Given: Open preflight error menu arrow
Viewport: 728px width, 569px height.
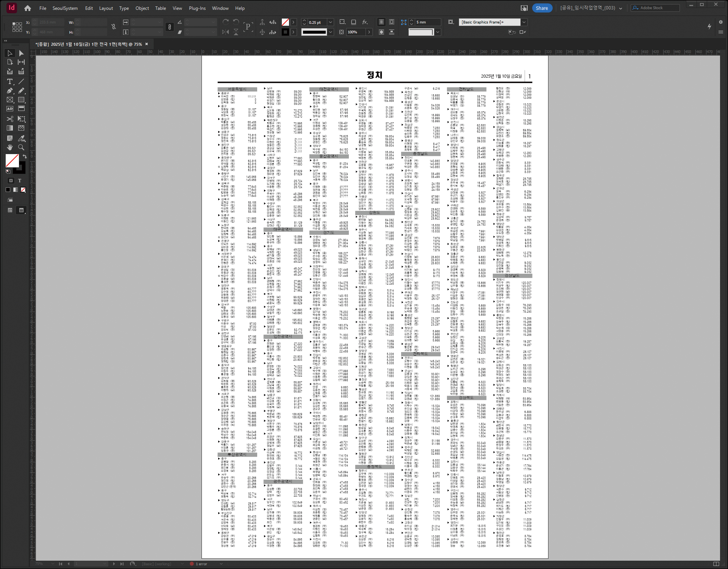Looking at the screenshot, I should click(221, 564).
